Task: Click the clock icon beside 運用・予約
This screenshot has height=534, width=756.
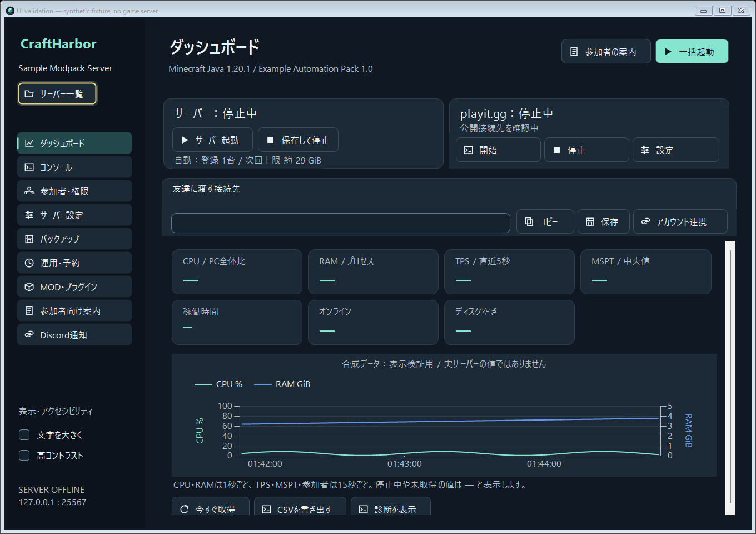Action: click(x=29, y=263)
